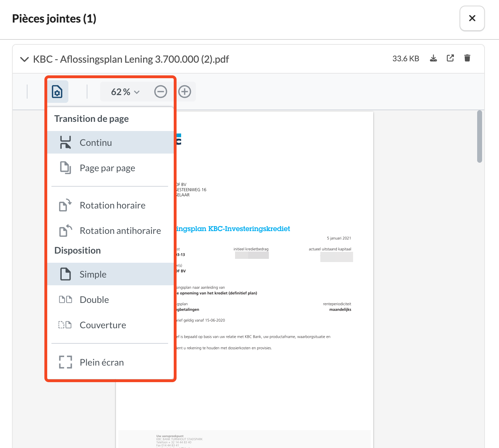
Task: Click the Rotation horaire rotate icon
Action: [66, 205]
